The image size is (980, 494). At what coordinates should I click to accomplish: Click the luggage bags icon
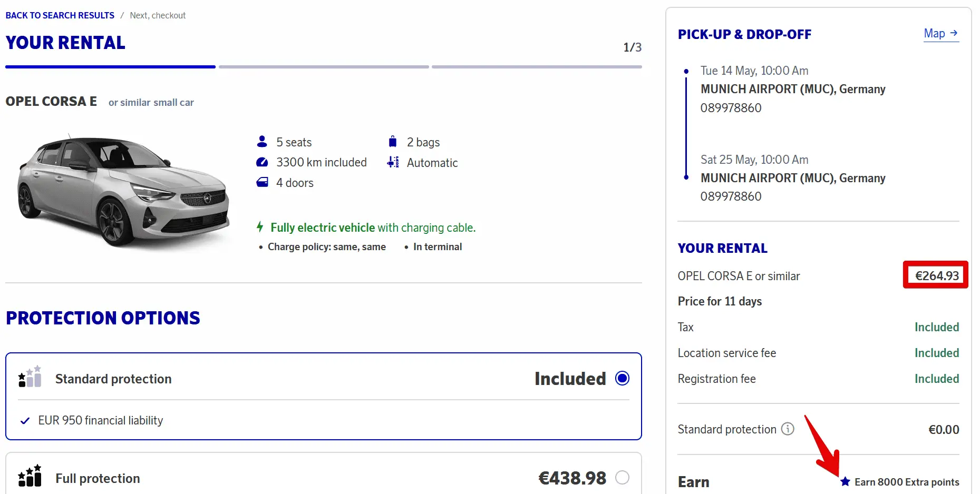392,142
